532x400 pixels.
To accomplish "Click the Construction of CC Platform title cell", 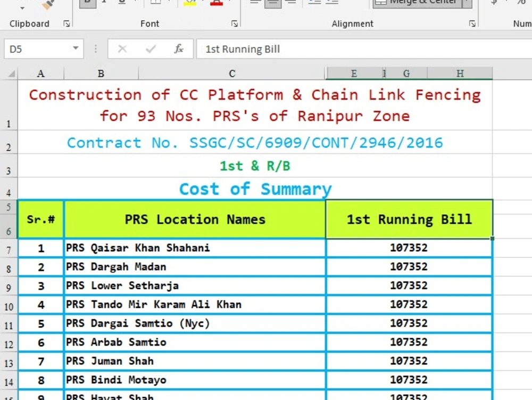I will pyautogui.click(x=255, y=105).
